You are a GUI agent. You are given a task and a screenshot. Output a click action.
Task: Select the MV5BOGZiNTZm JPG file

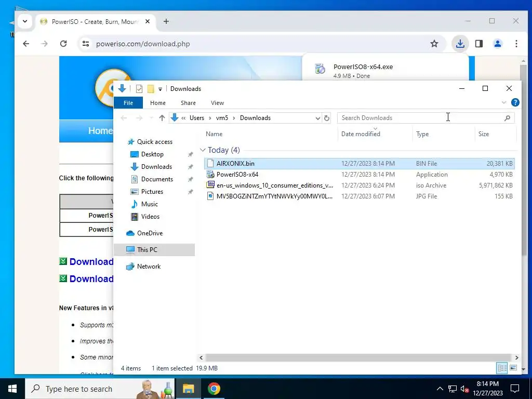360,196
